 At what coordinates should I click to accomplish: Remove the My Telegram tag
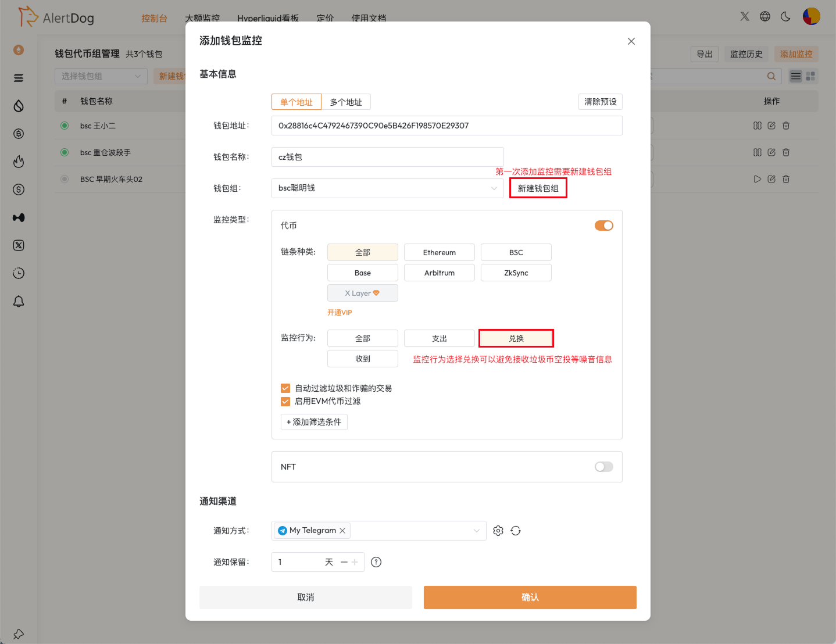342,531
